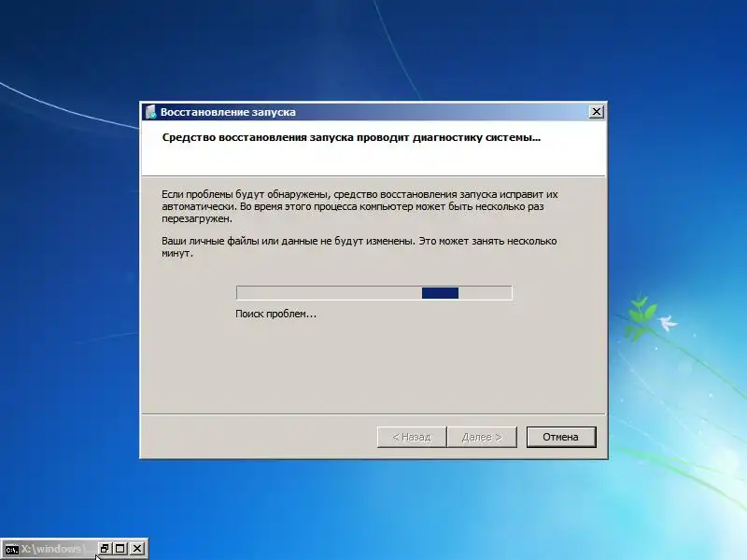The width and height of the screenshot is (747, 560).
Task: Close the Восстановление запуска dialog
Action: pos(596,112)
